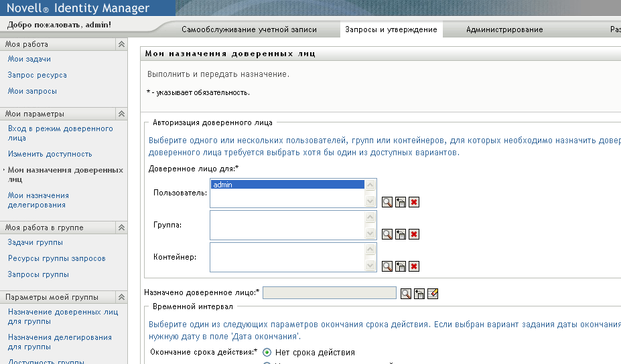621x364 pixels.
Task: Click the clear/edit icon for Назначено доверенное лицо
Action: pyautogui.click(x=433, y=293)
